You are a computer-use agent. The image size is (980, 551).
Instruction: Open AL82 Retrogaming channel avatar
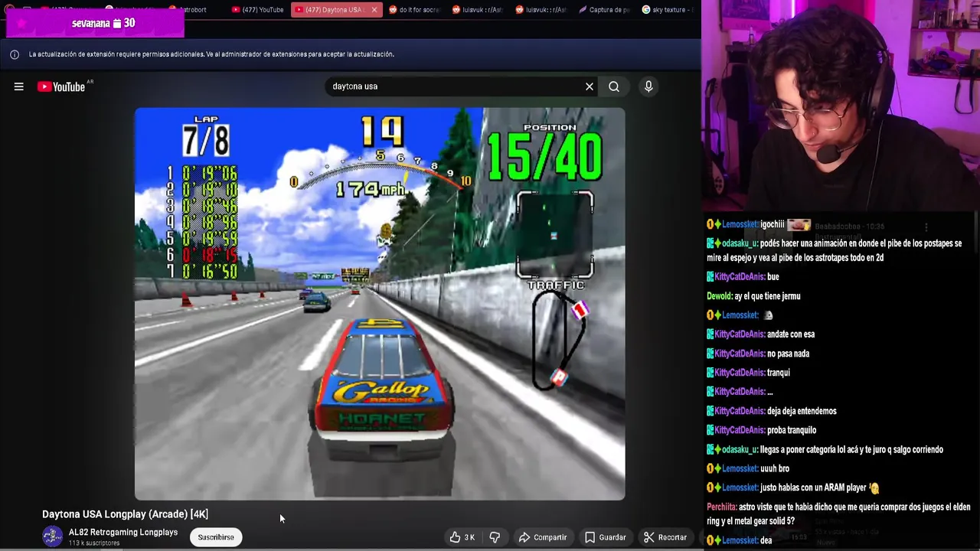tap(52, 536)
